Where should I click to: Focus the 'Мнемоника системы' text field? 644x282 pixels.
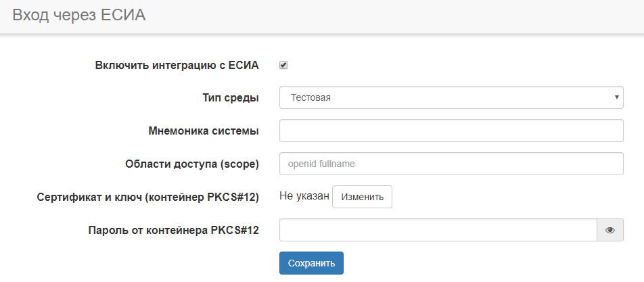451,131
